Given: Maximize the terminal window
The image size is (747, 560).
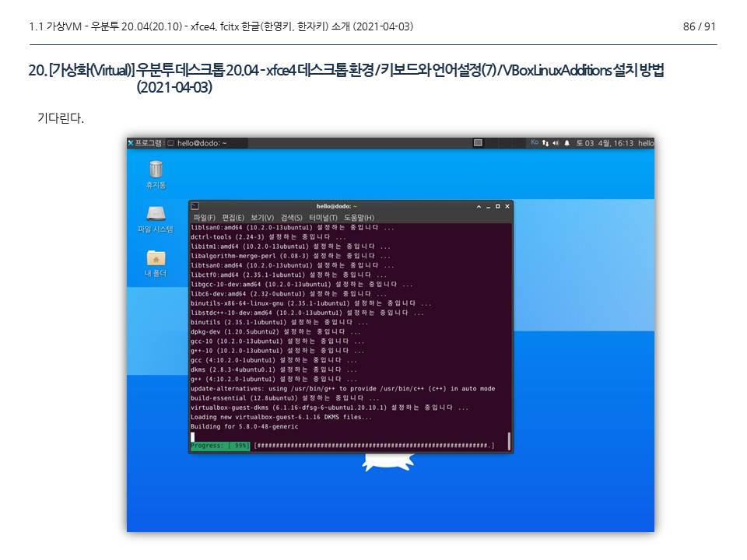Looking at the screenshot, I should 498,206.
